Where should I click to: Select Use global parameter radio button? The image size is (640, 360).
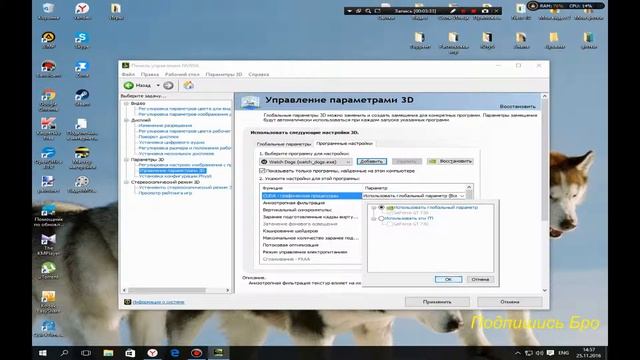coord(381,207)
